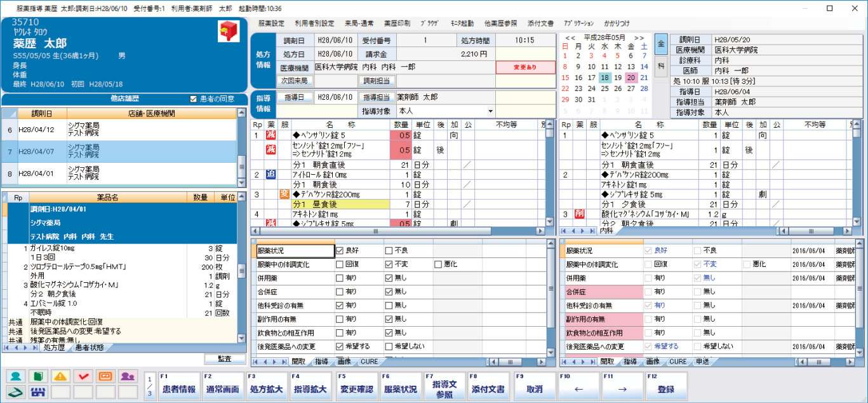Click the 監査 button
Viewport: 868px width, 403px height.
tap(224, 359)
